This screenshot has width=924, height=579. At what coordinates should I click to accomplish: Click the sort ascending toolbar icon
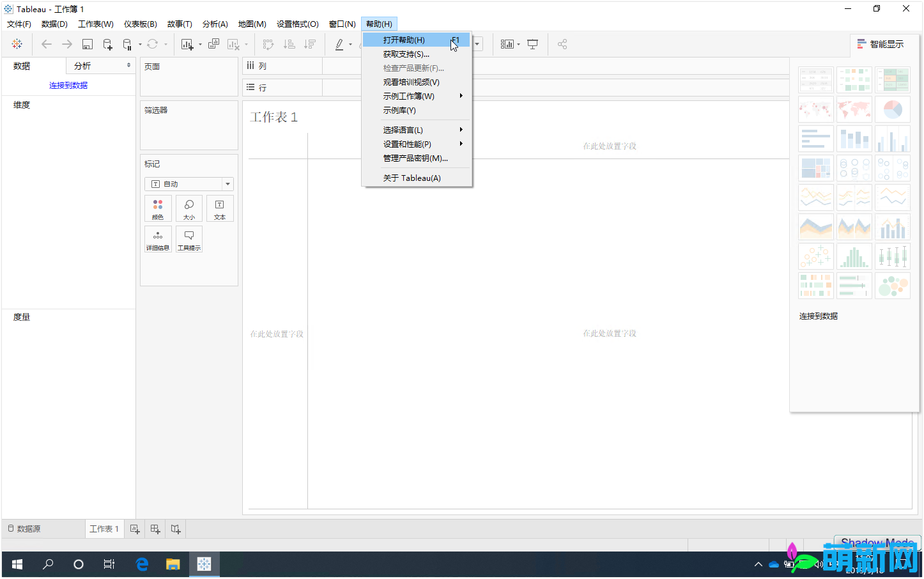tap(289, 44)
